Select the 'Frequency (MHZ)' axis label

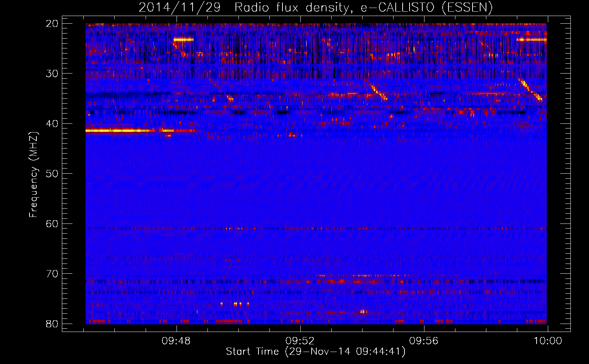(x=33, y=175)
